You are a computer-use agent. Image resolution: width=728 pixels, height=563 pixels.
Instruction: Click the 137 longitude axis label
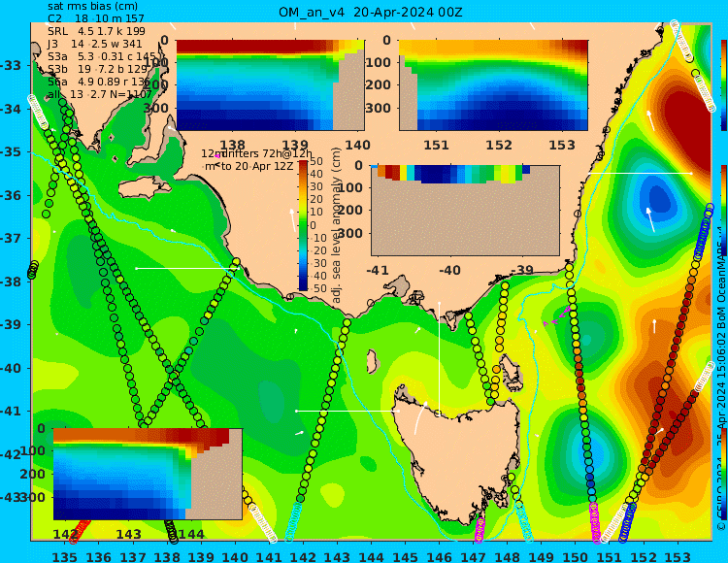tap(133, 556)
